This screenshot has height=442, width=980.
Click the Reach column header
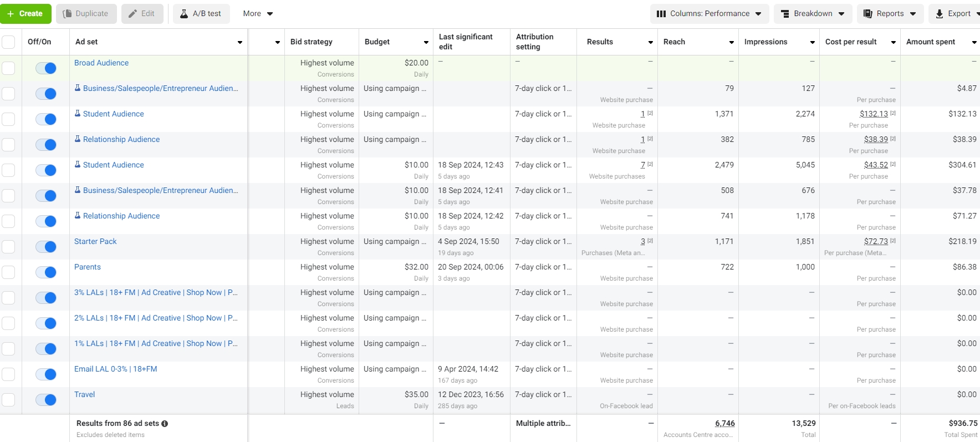point(674,42)
